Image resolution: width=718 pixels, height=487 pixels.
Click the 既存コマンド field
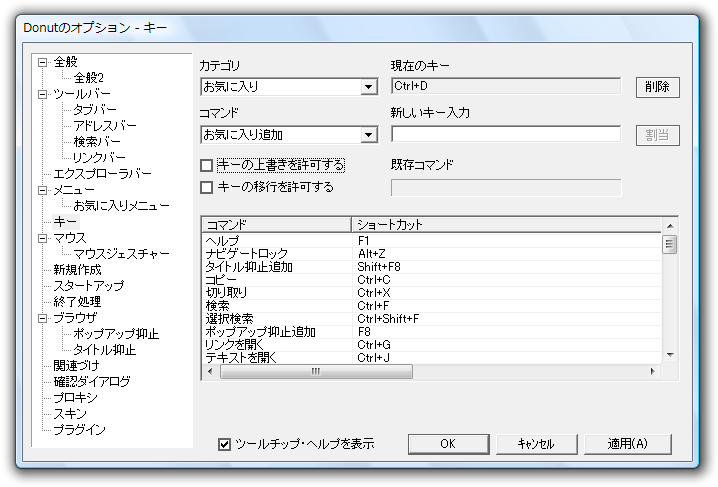(506, 188)
